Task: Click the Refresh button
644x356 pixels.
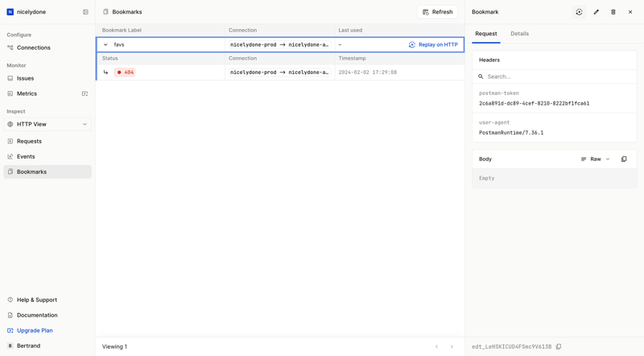Action: point(437,12)
